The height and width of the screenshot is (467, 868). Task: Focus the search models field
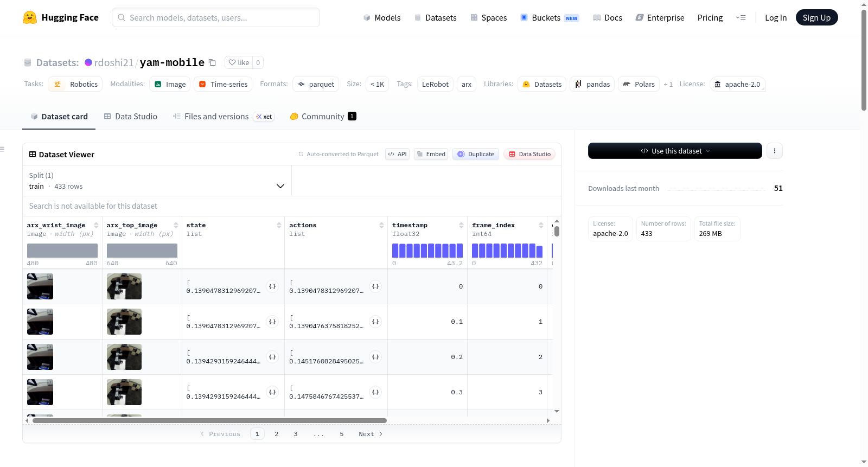click(x=216, y=17)
